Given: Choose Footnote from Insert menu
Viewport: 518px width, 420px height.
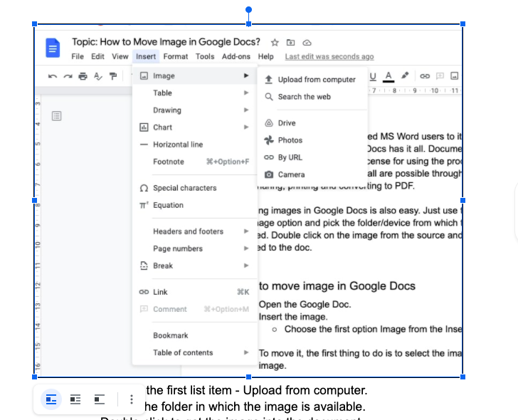Looking at the screenshot, I should tap(194, 162).
